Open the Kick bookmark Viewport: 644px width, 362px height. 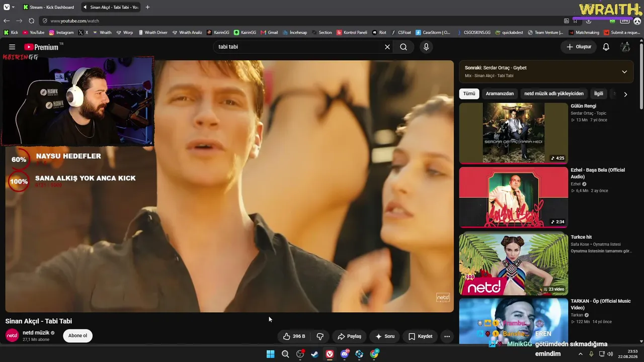coord(11,33)
